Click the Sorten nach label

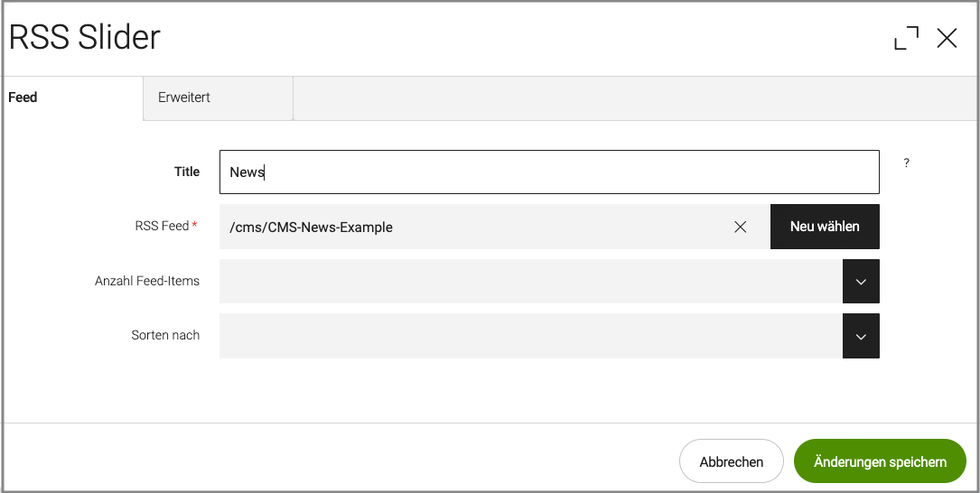coord(165,335)
